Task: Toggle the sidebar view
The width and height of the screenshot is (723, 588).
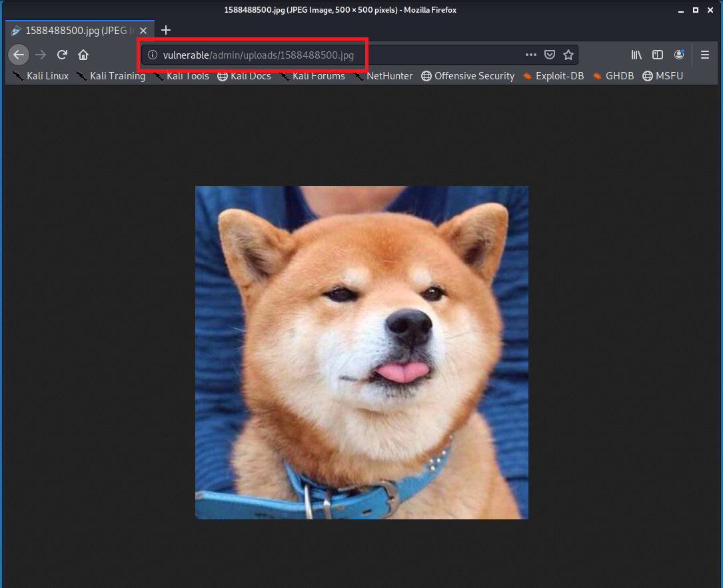Action: click(658, 55)
